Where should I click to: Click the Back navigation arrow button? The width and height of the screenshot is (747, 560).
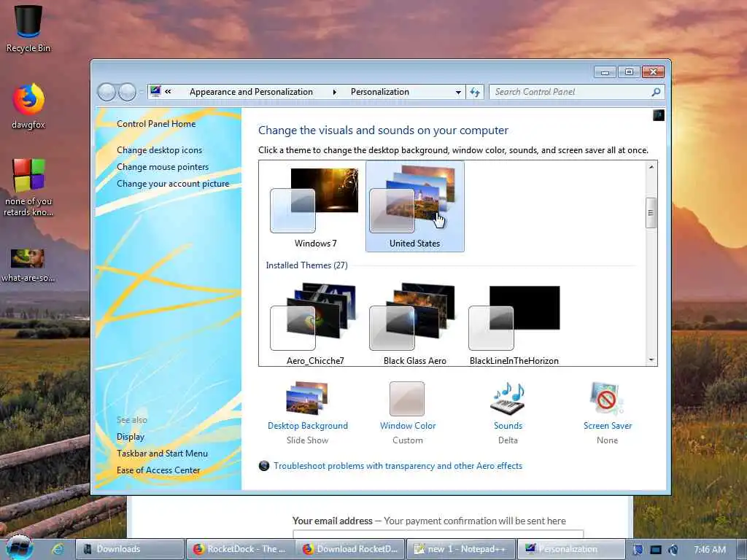[107, 92]
